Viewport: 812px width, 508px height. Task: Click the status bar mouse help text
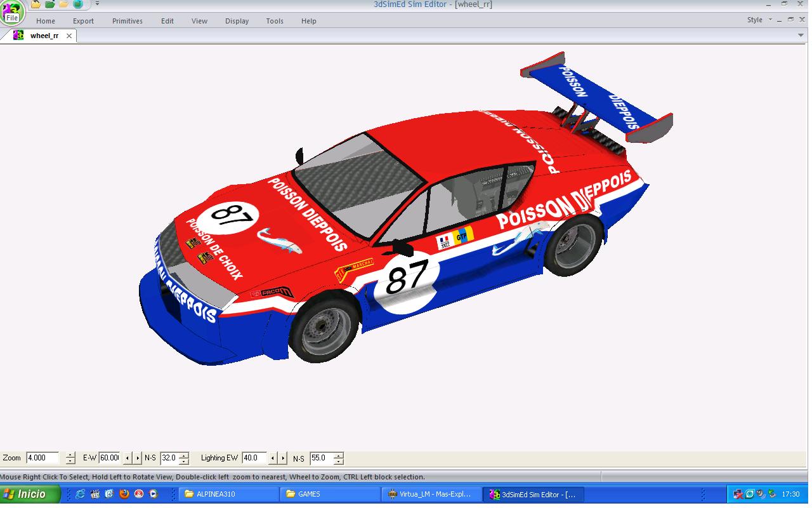tap(213, 477)
